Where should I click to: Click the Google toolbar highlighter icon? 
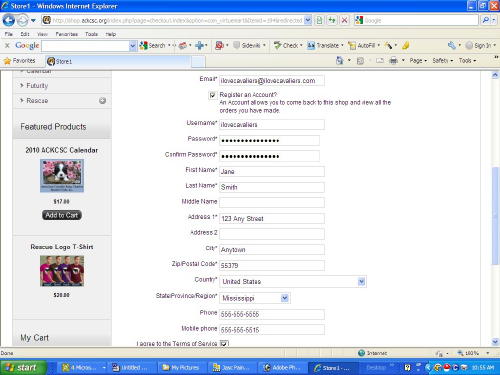406,45
